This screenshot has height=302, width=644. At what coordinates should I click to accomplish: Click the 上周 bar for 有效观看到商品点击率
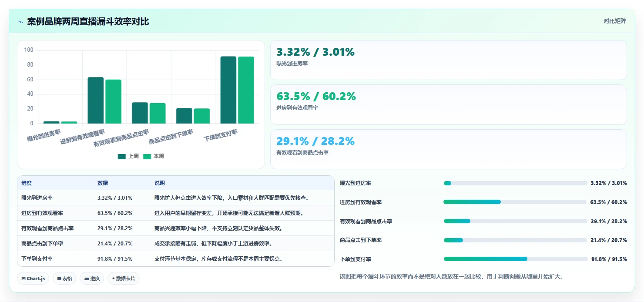coord(140,113)
